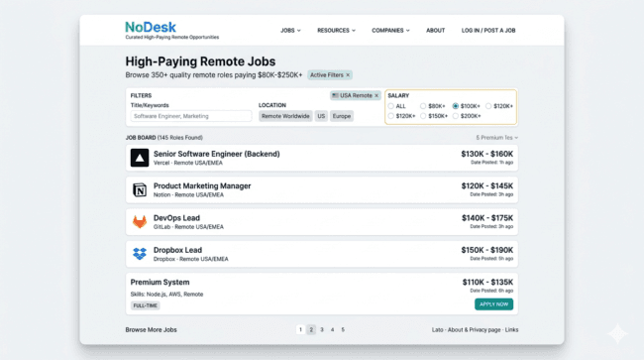644x360 pixels.
Task: Click the JOB BOARD roles found label
Action: coord(163,138)
